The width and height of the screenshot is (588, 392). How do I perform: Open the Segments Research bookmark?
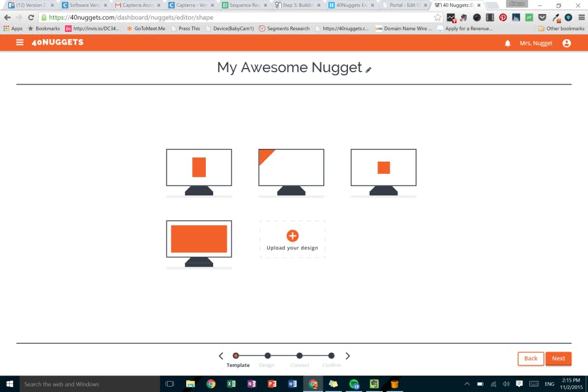pyautogui.click(x=284, y=29)
